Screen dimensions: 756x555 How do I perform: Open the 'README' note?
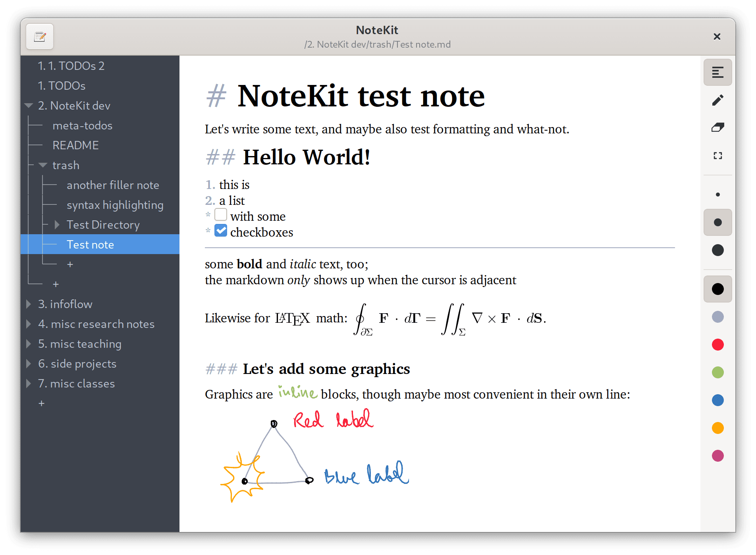[100, 145]
